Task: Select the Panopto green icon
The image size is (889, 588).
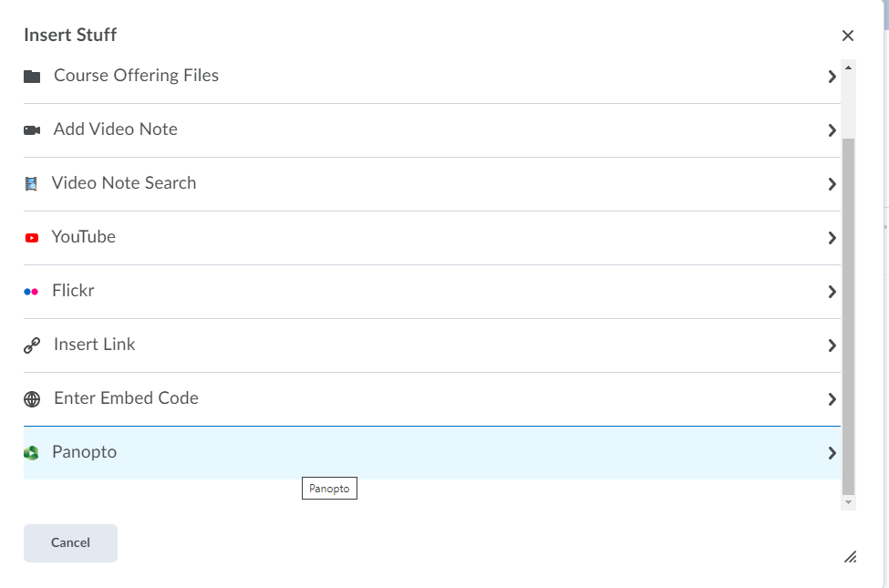Action: point(31,452)
